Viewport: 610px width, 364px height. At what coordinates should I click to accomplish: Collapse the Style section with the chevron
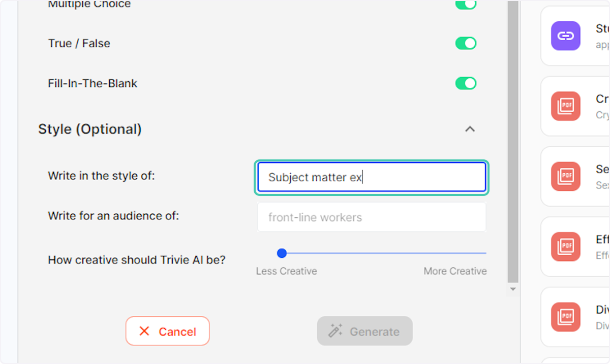[470, 129]
